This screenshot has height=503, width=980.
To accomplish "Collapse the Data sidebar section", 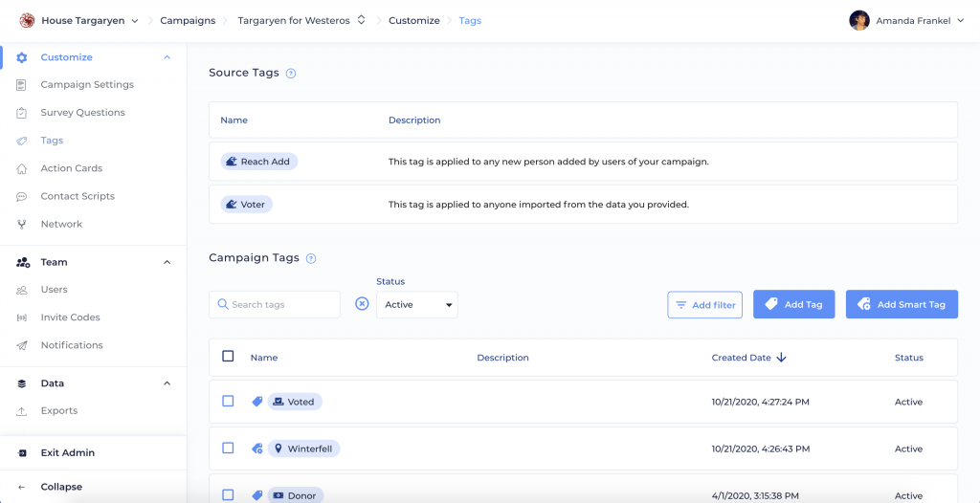I will (x=167, y=383).
